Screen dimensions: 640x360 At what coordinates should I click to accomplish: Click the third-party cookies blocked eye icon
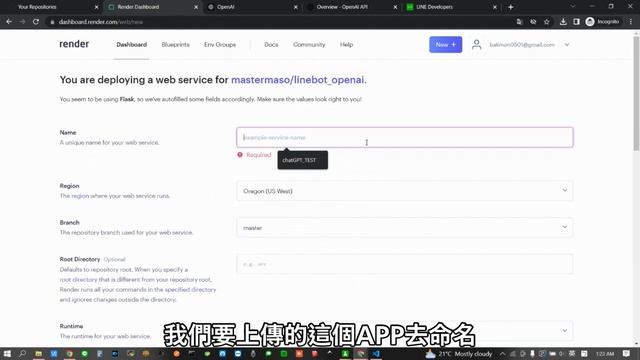coord(533,22)
